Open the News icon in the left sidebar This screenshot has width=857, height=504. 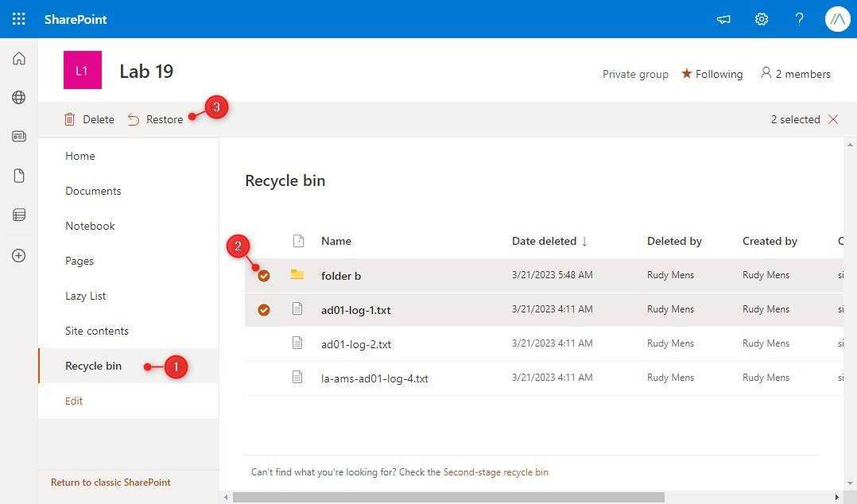[18, 135]
